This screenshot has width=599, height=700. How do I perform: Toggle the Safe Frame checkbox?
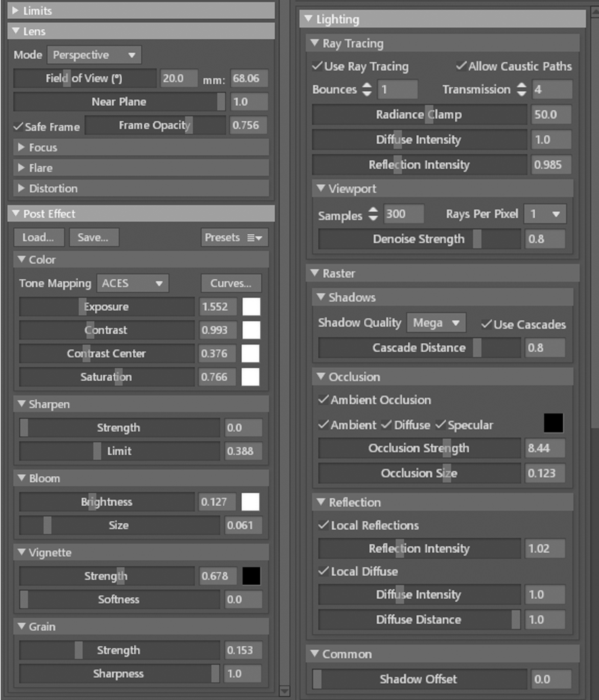tap(18, 127)
